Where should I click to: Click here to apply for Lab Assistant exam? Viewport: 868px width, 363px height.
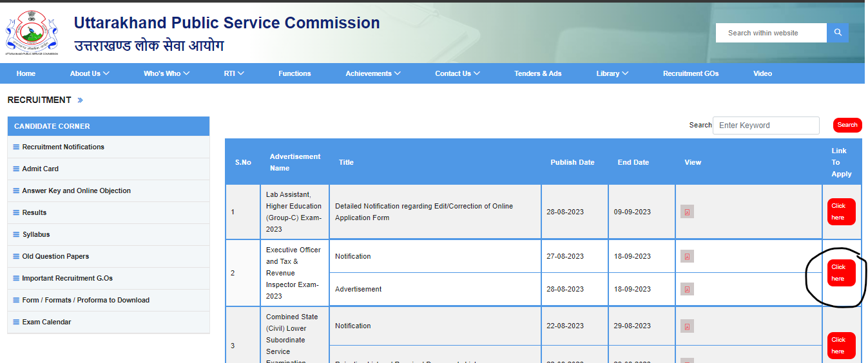pos(841,212)
